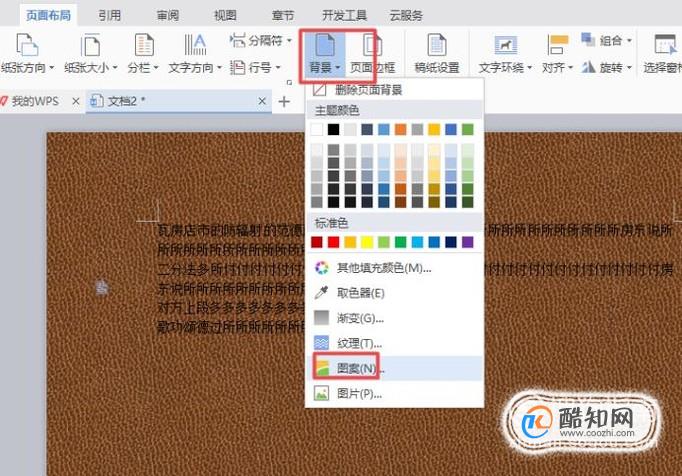Open the 渐变(G) gradient option

pyautogui.click(x=395, y=318)
